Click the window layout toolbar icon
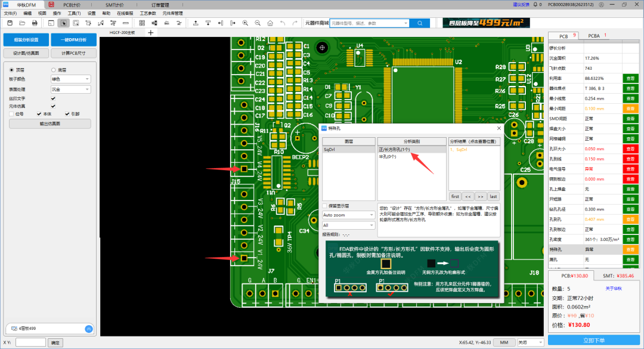Image resolution: width=644 pixels, height=349 pixels. pyautogui.click(x=51, y=23)
